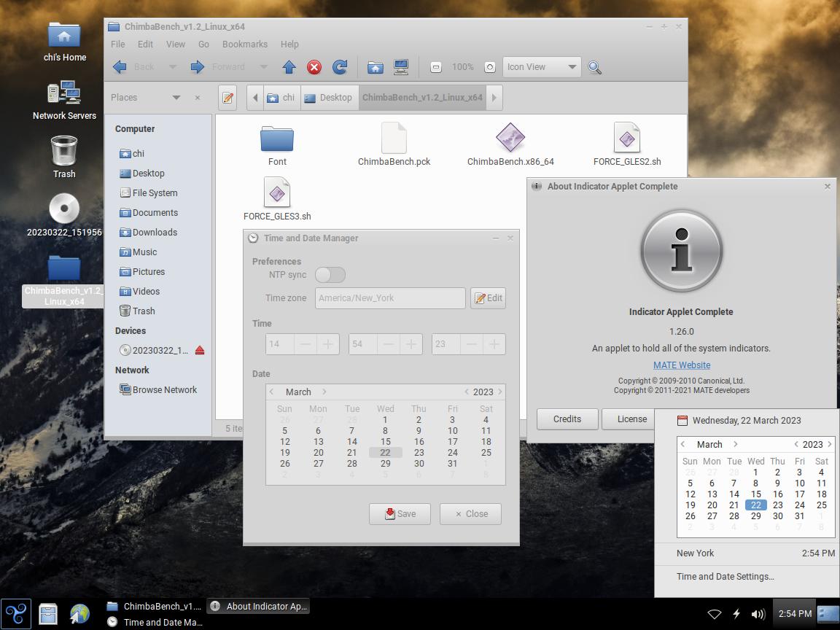Expand the Places sidebar selector
Viewport: 840px width, 630px height.
pyautogui.click(x=176, y=98)
